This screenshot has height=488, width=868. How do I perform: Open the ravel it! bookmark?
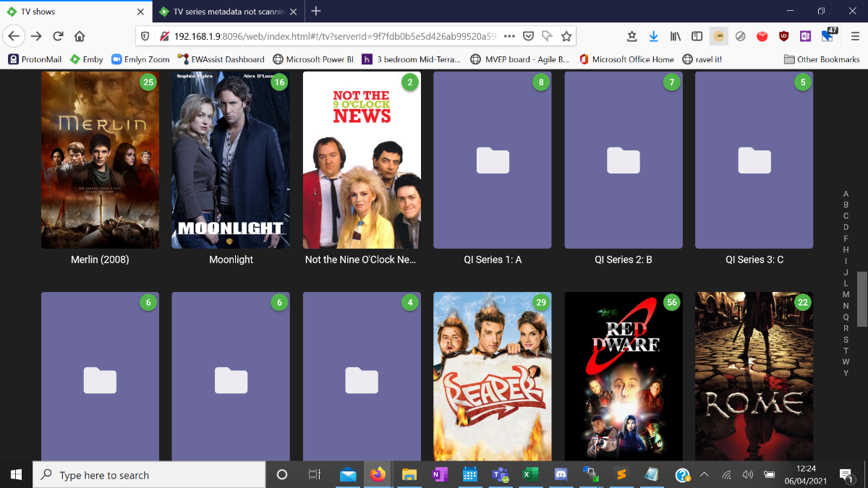(x=702, y=59)
